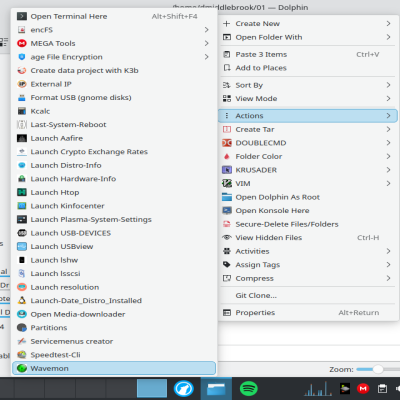
Task: Expand the age File Encryption submenu arrow
Action: (207, 57)
